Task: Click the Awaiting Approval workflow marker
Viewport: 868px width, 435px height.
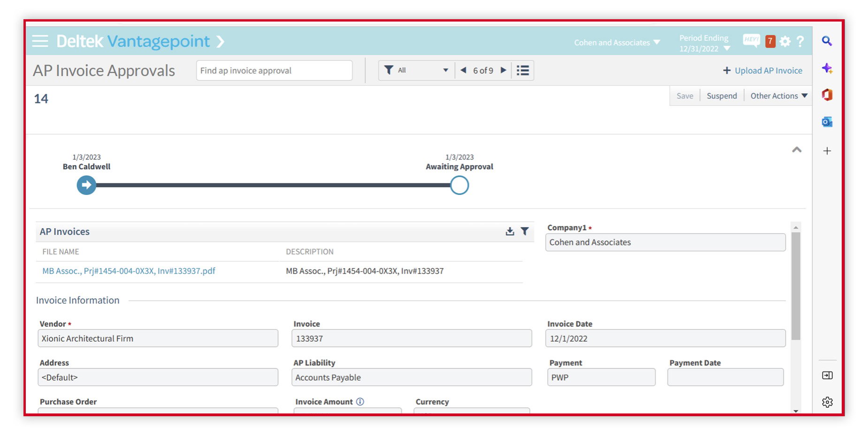Action: point(459,185)
